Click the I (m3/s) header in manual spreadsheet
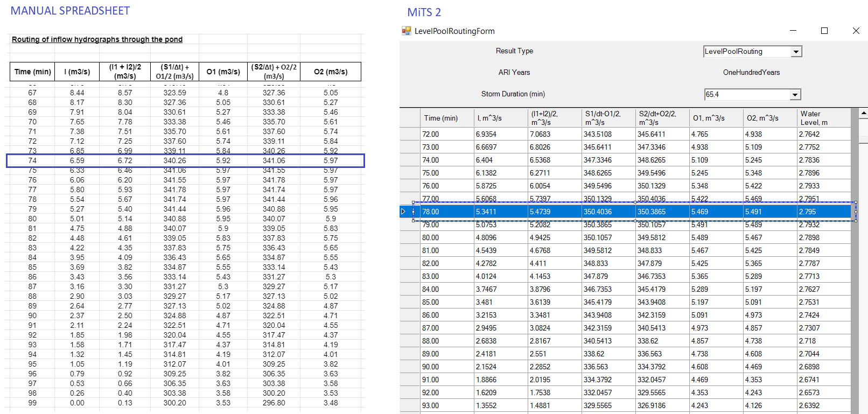This screenshot has height=414, width=868. [x=77, y=72]
